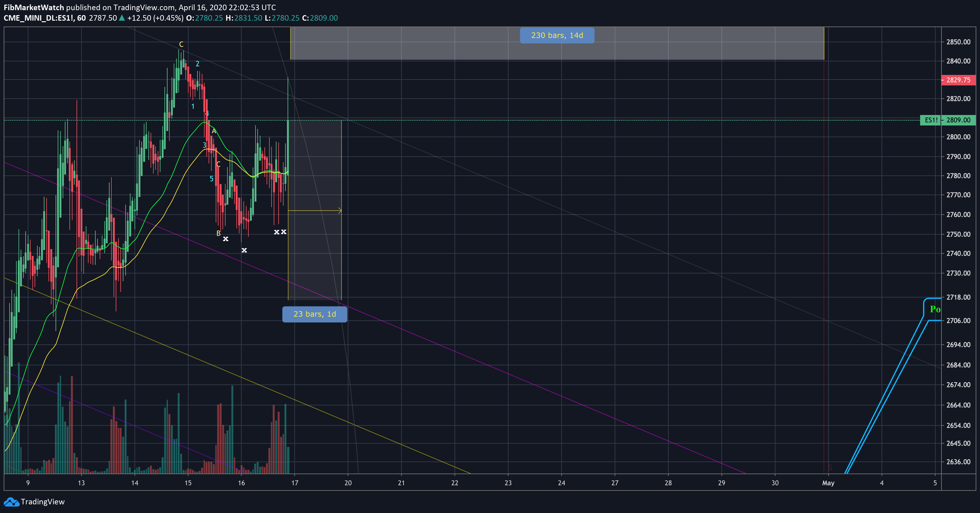This screenshot has height=513, width=980.
Task: Click the TradingView logo icon
Action: tap(11, 502)
